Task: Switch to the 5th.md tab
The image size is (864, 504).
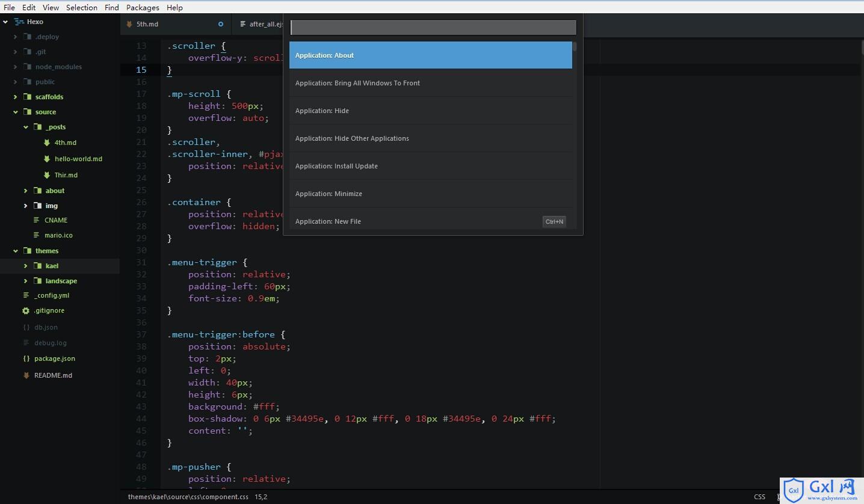Action: click(x=175, y=24)
